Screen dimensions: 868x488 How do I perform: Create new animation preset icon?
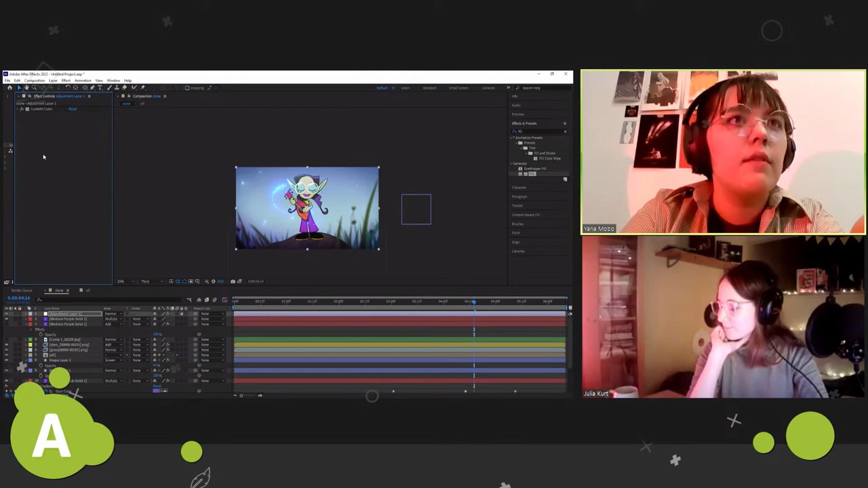(x=565, y=179)
